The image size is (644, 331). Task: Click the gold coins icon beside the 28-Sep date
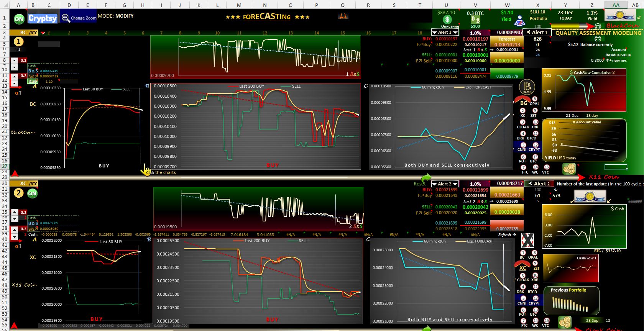click(565, 321)
